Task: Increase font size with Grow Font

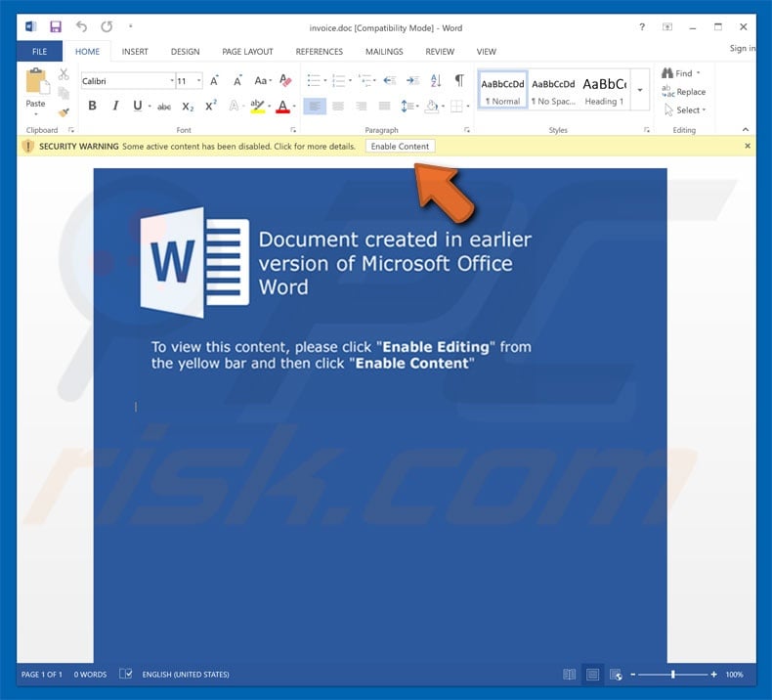Action: 214,80
